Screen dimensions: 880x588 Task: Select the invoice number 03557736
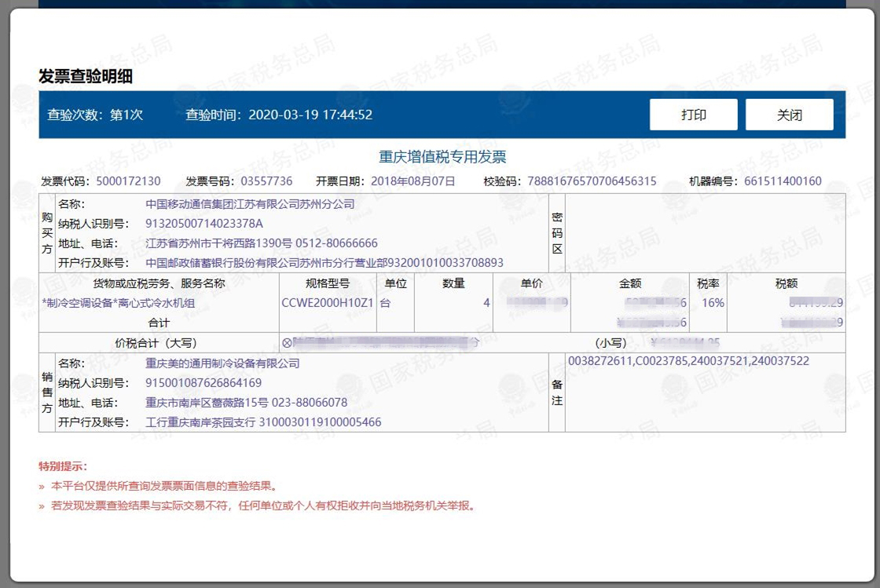266,181
